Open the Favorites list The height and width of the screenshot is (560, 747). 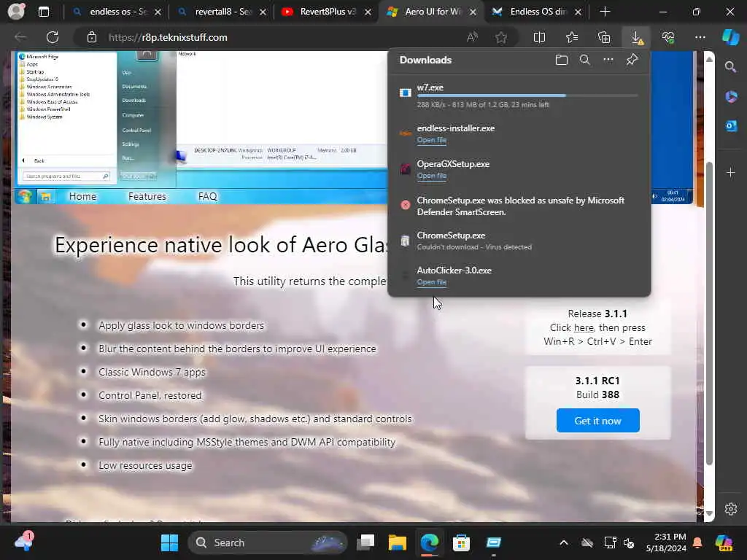pyautogui.click(x=572, y=37)
